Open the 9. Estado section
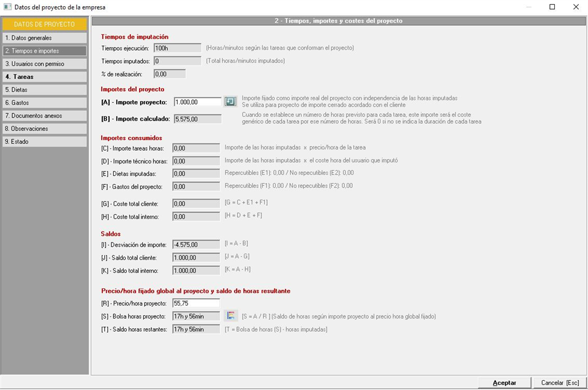The width and height of the screenshot is (588, 390). pyautogui.click(x=45, y=141)
